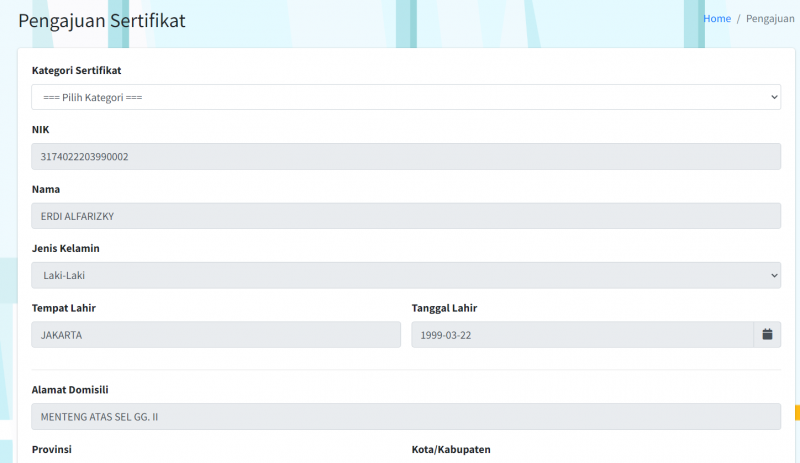Image resolution: width=800 pixels, height=463 pixels.
Task: Click the Nama field with ERDI ALFARIZKY
Action: (405, 216)
